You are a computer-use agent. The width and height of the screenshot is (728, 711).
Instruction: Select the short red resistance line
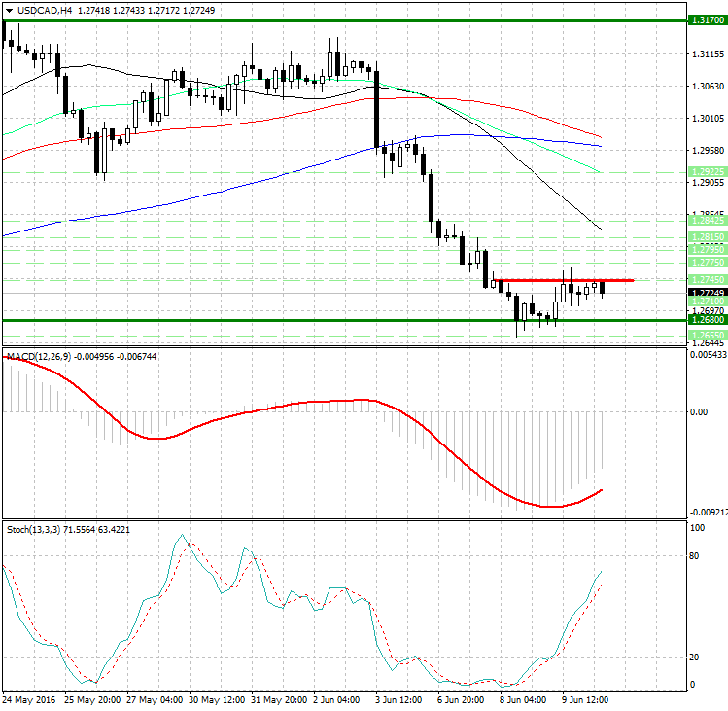tap(564, 280)
